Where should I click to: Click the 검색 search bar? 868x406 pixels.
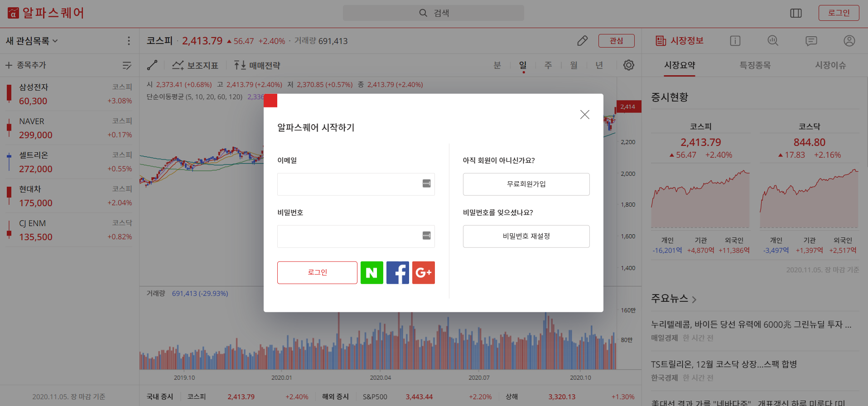pyautogui.click(x=434, y=13)
